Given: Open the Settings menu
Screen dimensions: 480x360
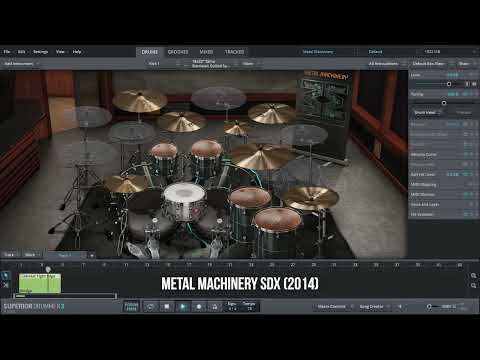Looking at the screenshot, I should click(41, 52).
